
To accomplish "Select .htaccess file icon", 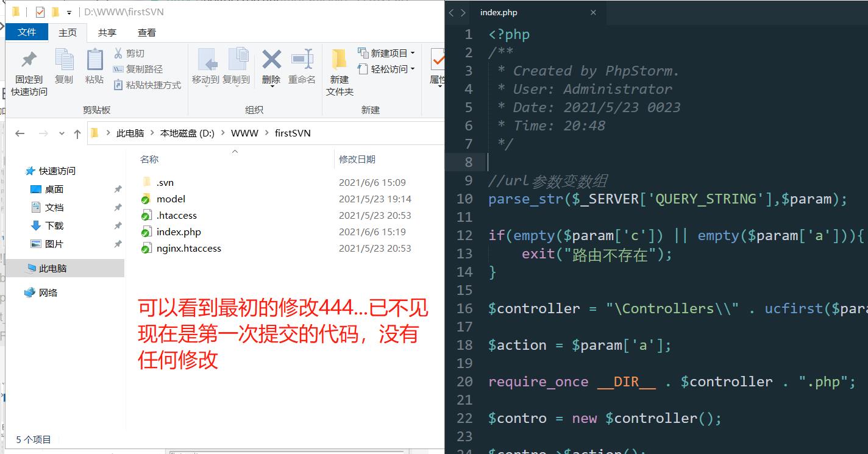I will [x=146, y=216].
